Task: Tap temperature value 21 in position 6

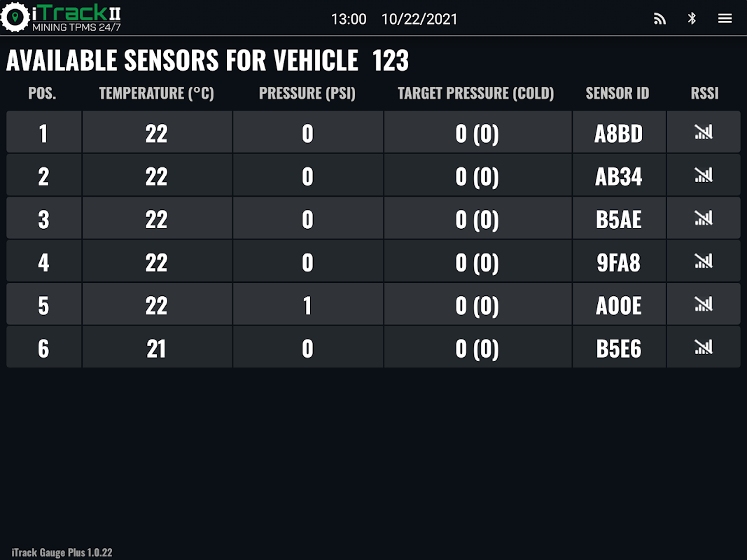Action: click(x=156, y=349)
